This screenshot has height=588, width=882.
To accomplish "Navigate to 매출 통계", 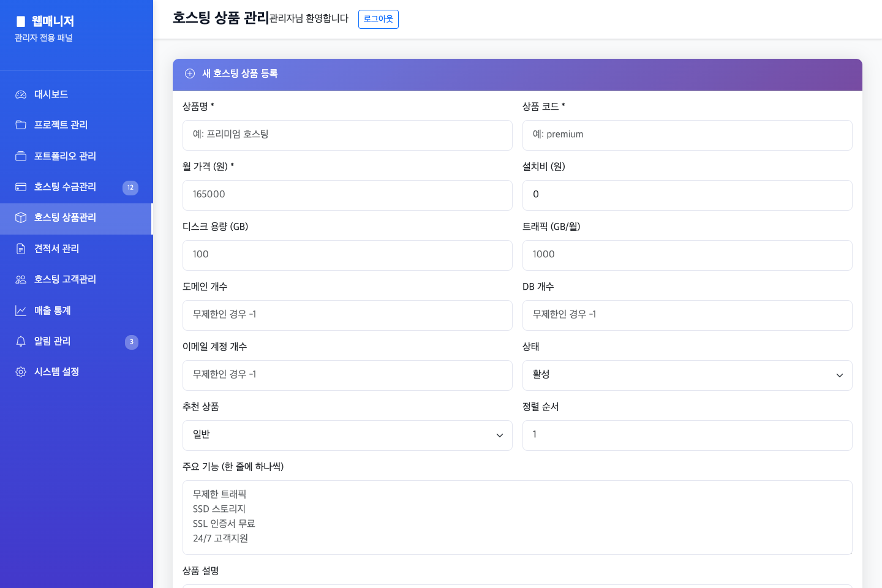I will click(77, 311).
